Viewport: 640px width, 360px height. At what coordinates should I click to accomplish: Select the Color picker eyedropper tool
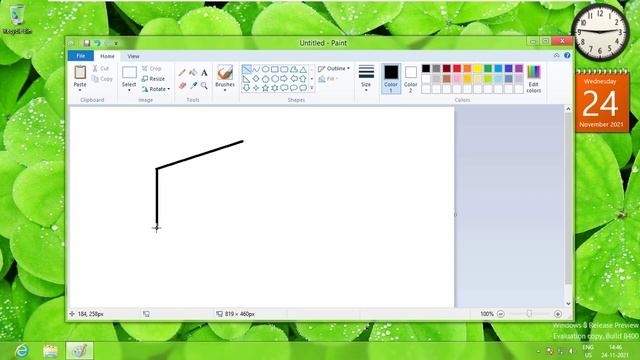point(193,85)
